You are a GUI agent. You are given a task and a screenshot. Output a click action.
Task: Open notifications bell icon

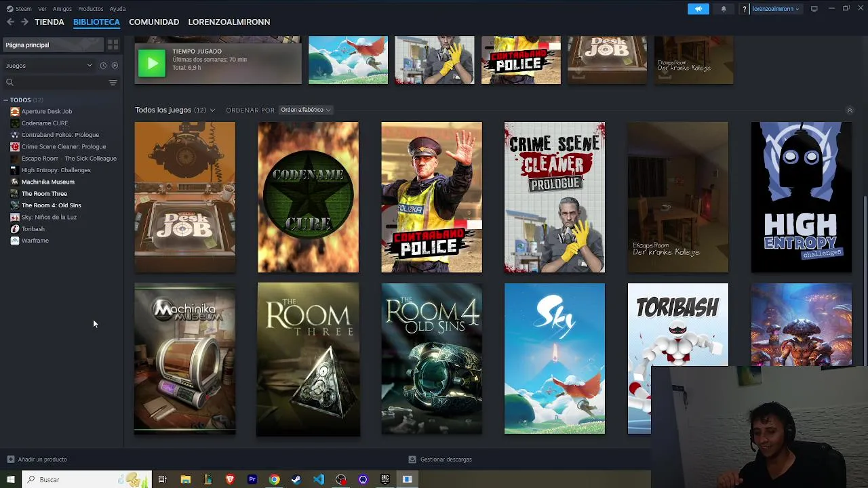(724, 9)
